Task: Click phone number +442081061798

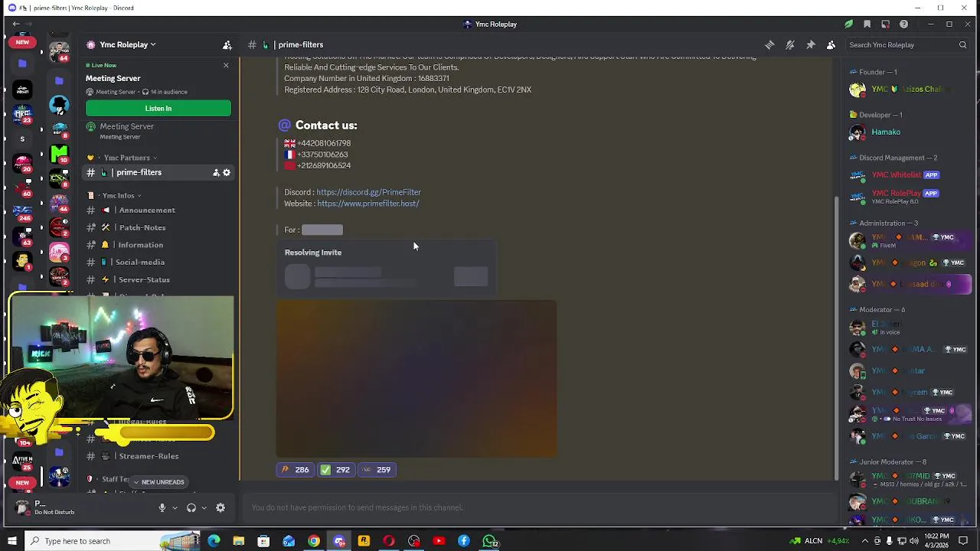Action: (324, 143)
